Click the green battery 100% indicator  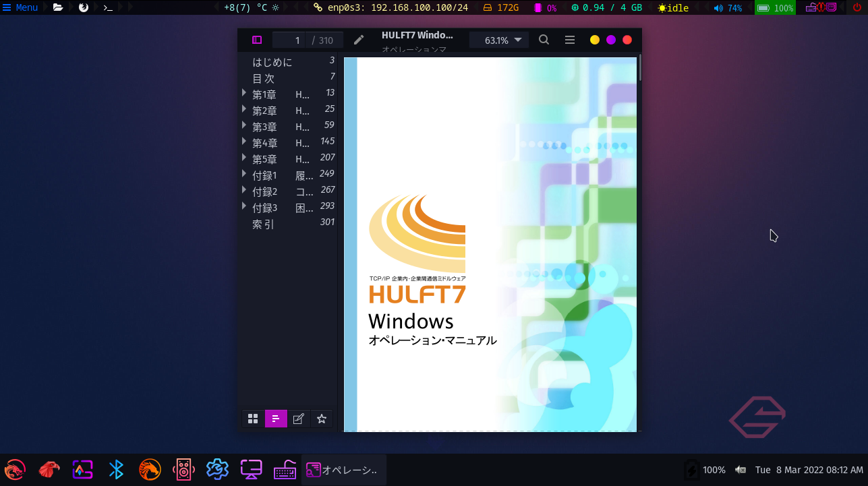[x=775, y=7]
